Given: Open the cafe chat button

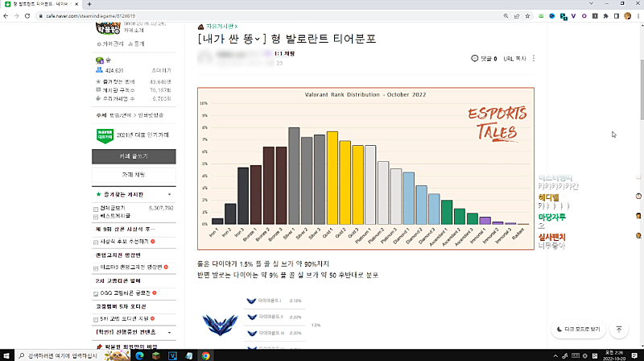Looking at the screenshot, I should pyautogui.click(x=134, y=175).
